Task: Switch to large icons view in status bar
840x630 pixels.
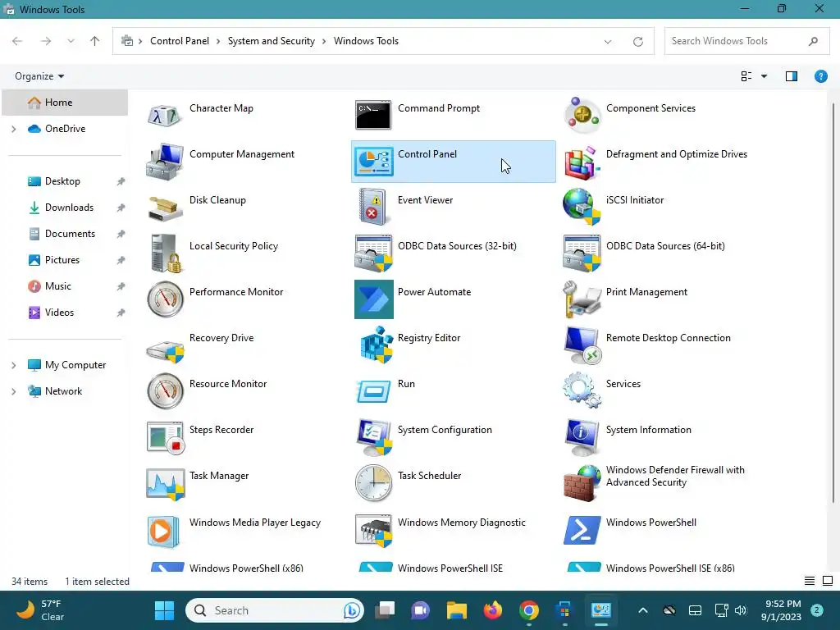Action: tap(828, 581)
